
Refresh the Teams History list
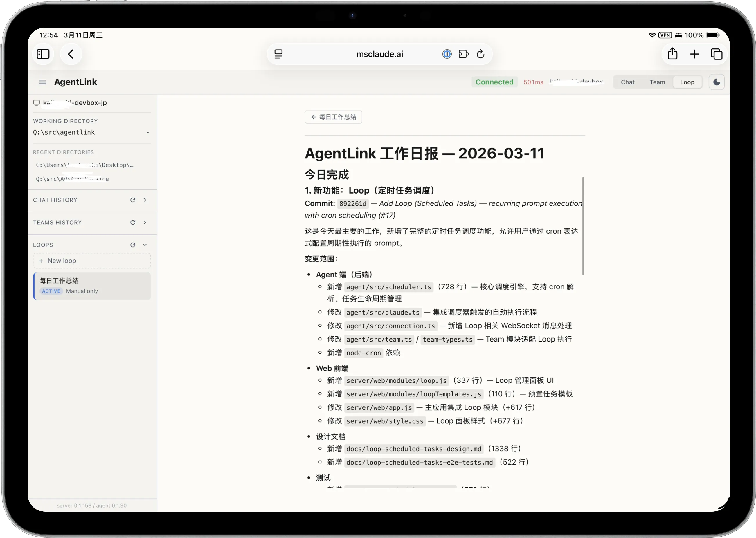tap(133, 222)
